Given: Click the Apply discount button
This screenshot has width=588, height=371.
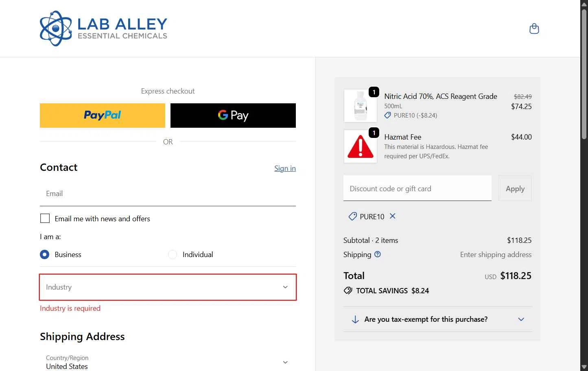Looking at the screenshot, I should pyautogui.click(x=515, y=188).
